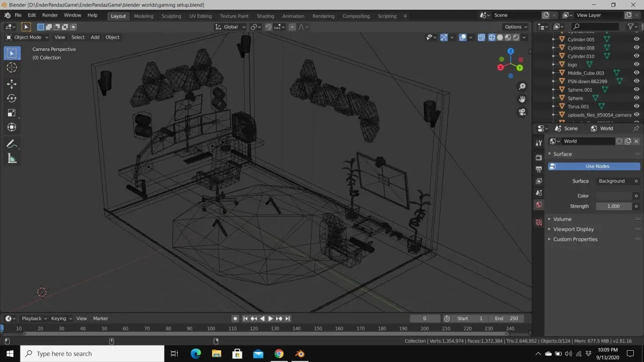The image size is (644, 362).
Task: Click the pan view hand icon
Action: click(x=522, y=99)
